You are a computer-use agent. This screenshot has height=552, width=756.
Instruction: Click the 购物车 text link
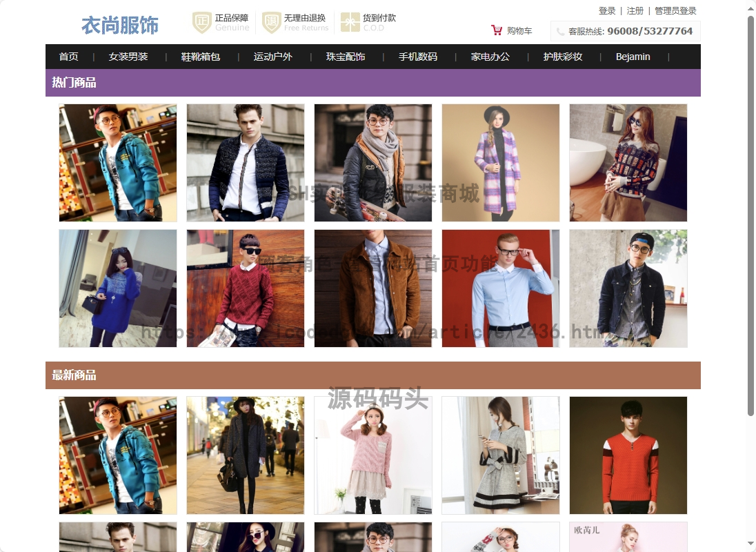[x=519, y=31]
